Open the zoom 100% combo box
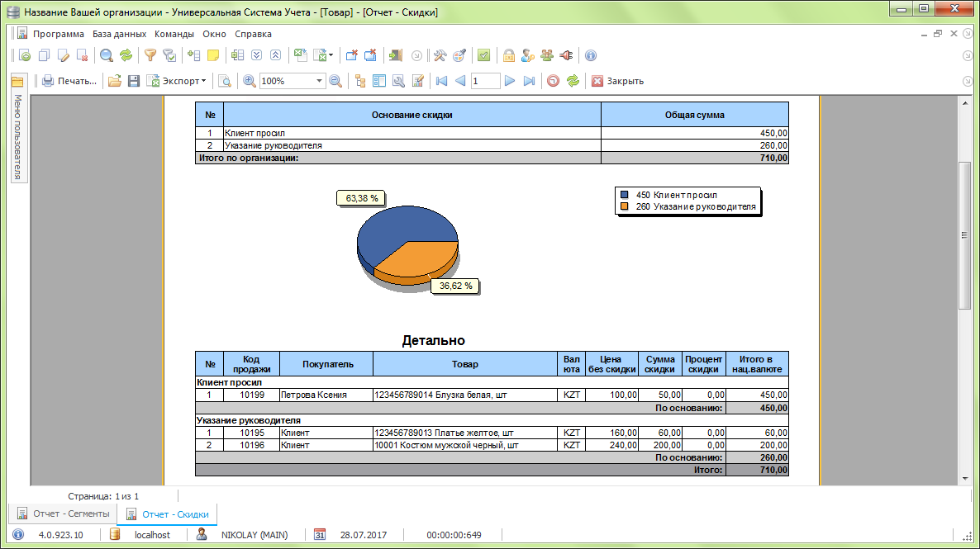Viewport: 980px width, 549px height. click(x=292, y=81)
